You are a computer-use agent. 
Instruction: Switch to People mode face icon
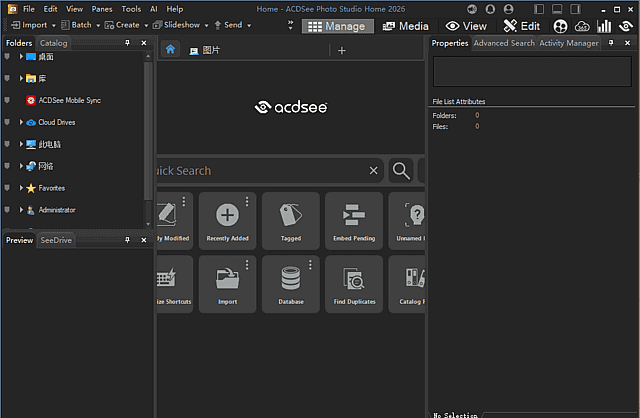pyautogui.click(x=560, y=26)
